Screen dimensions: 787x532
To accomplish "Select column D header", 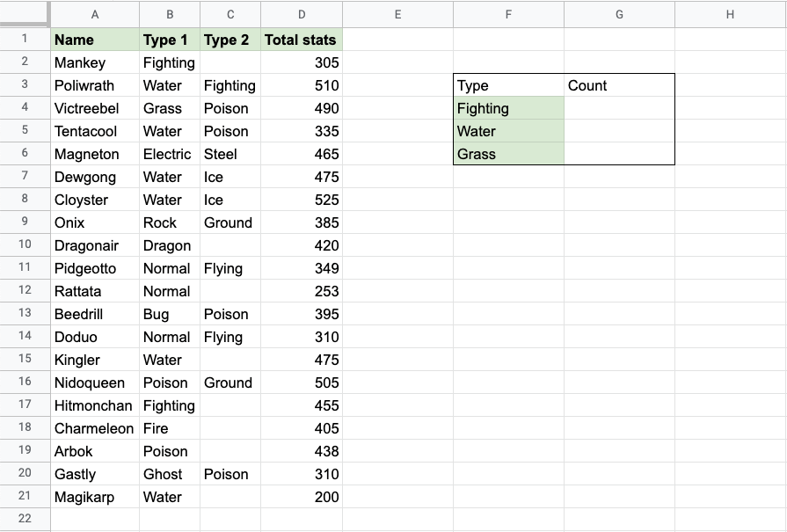I will [x=302, y=14].
